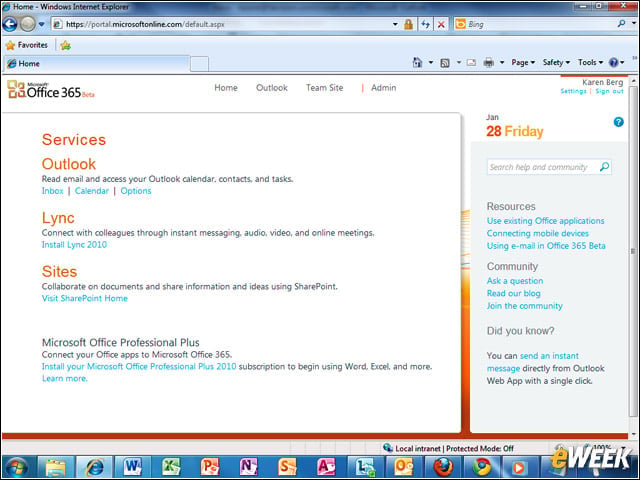Open the recent pages dropdown arrow

(x=42, y=24)
